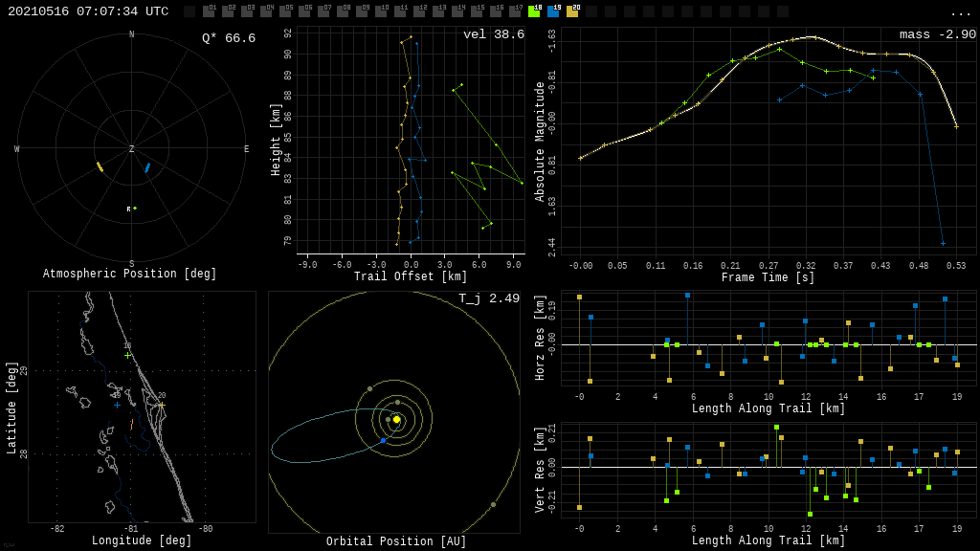Click the Absolute Magnitude axis label
Image resolution: width=980 pixels, height=551 pixels.
click(540, 142)
